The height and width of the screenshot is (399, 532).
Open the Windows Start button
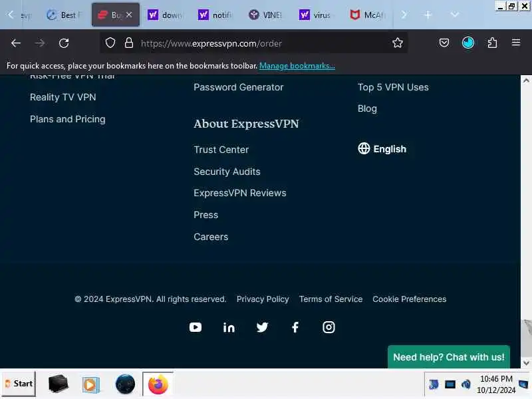coord(19,384)
